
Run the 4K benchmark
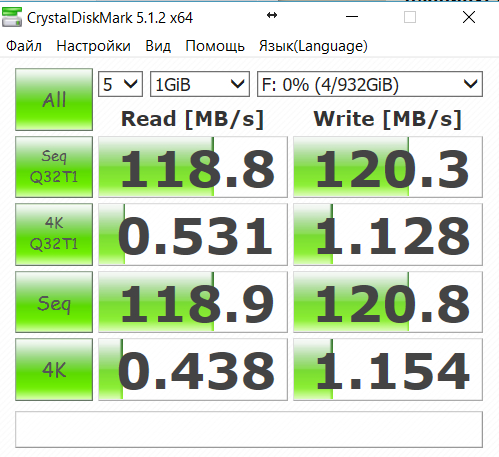[x=54, y=369]
